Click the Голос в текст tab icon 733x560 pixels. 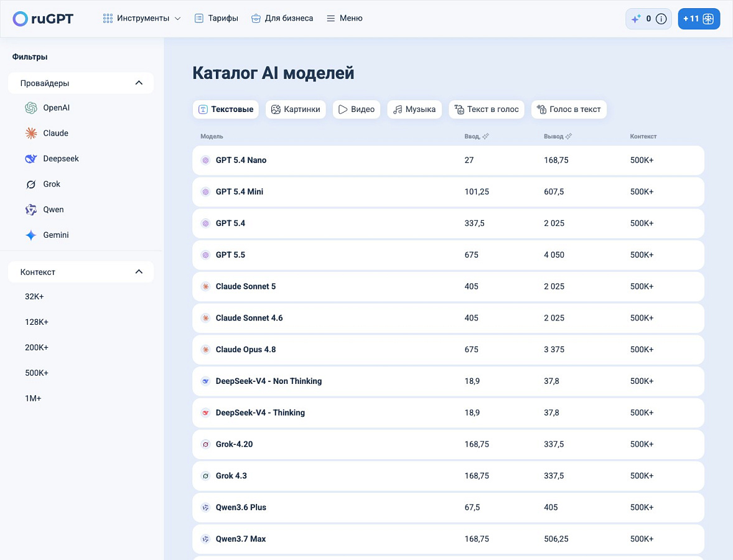pyautogui.click(x=541, y=110)
